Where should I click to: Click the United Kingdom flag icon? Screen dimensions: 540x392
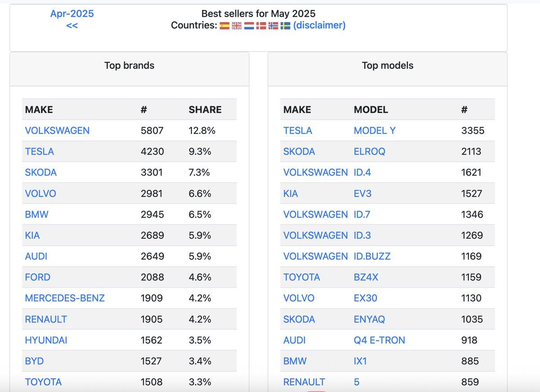(236, 26)
